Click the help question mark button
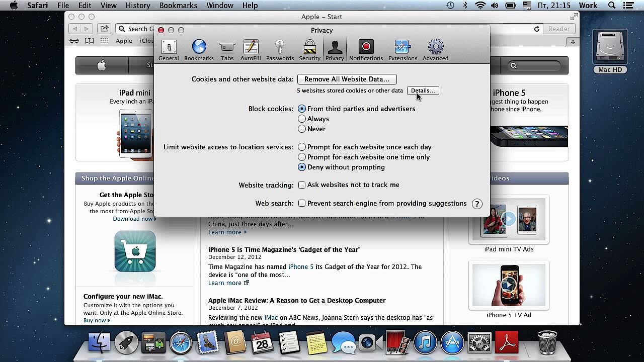This screenshot has height=362, width=644. (x=477, y=204)
